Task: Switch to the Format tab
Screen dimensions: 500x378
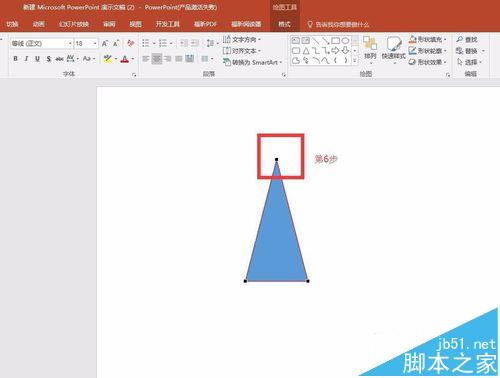Action: 284,24
